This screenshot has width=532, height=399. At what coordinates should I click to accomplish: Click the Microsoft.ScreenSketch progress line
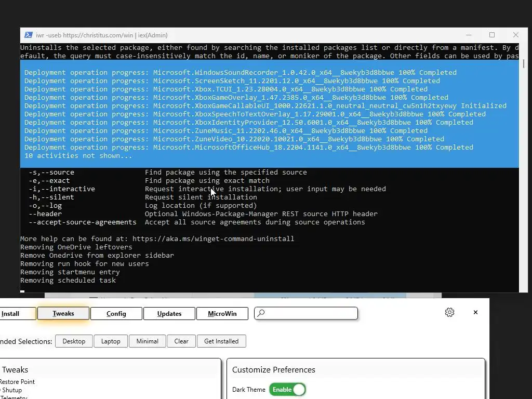click(x=232, y=81)
